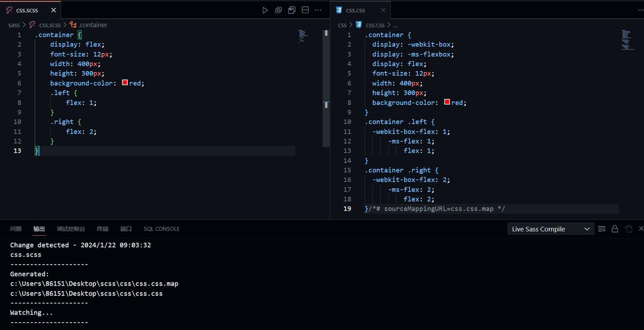The width and height of the screenshot is (644, 330).
Task: Click the close-all-editors icon with the X
Action: point(279,10)
